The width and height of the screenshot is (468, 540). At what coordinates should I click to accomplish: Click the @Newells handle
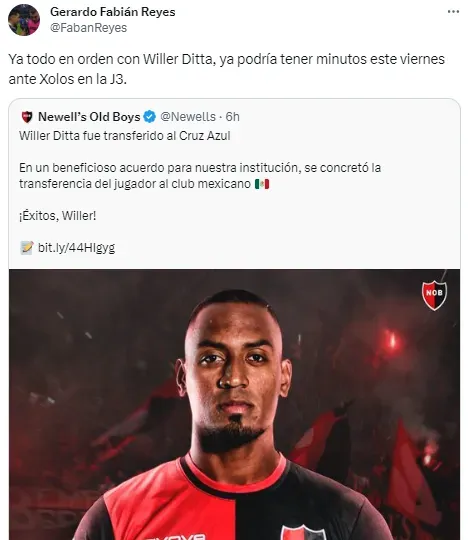click(188, 117)
